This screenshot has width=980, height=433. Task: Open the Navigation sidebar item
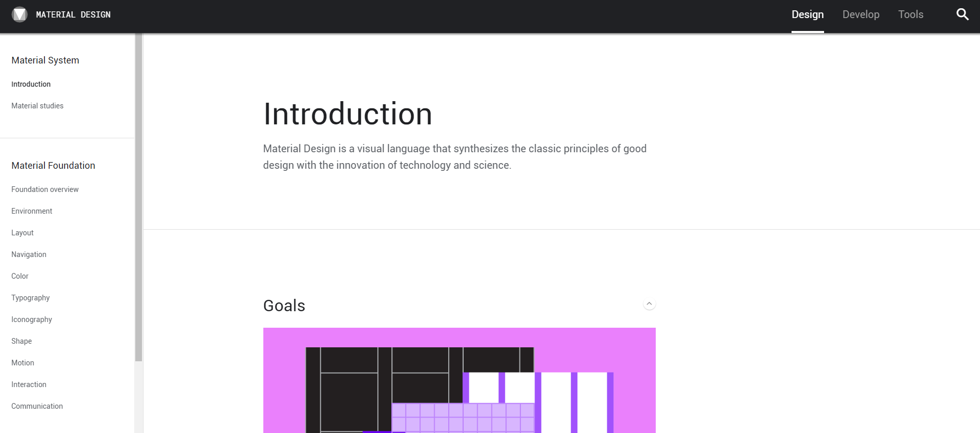pos(29,254)
